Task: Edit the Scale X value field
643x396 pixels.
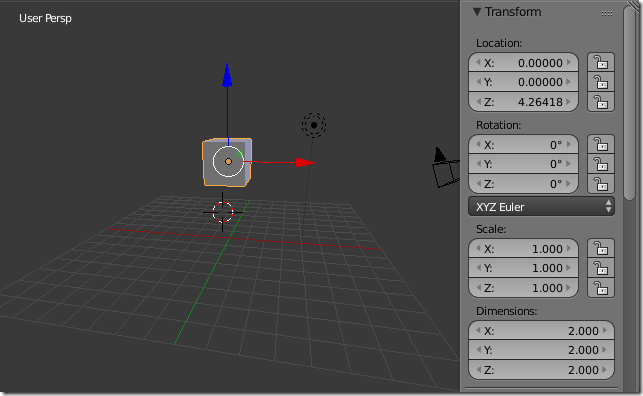Action: coord(523,249)
